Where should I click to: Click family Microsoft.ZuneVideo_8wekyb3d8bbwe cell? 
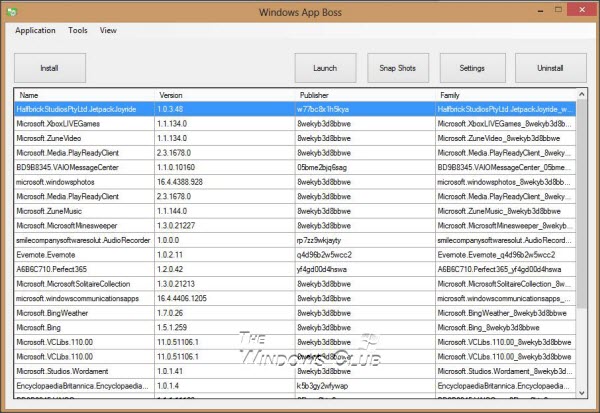click(505, 138)
